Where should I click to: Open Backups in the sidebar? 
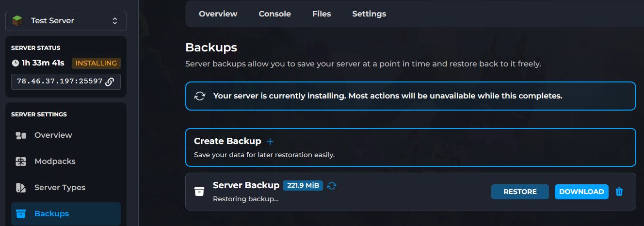point(66,214)
